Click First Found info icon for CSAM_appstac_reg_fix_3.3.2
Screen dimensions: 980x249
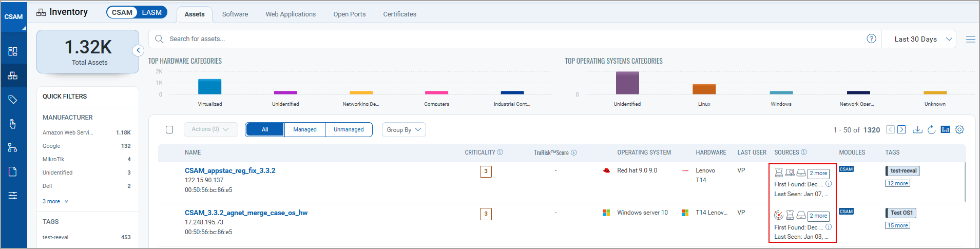pos(829,184)
